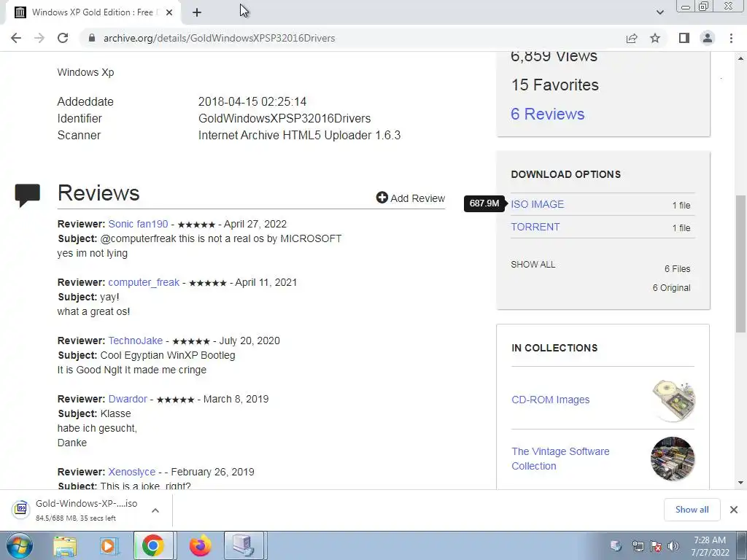747x560 pixels.
Task: Open Windows Explorer from taskbar
Action: 65,545
